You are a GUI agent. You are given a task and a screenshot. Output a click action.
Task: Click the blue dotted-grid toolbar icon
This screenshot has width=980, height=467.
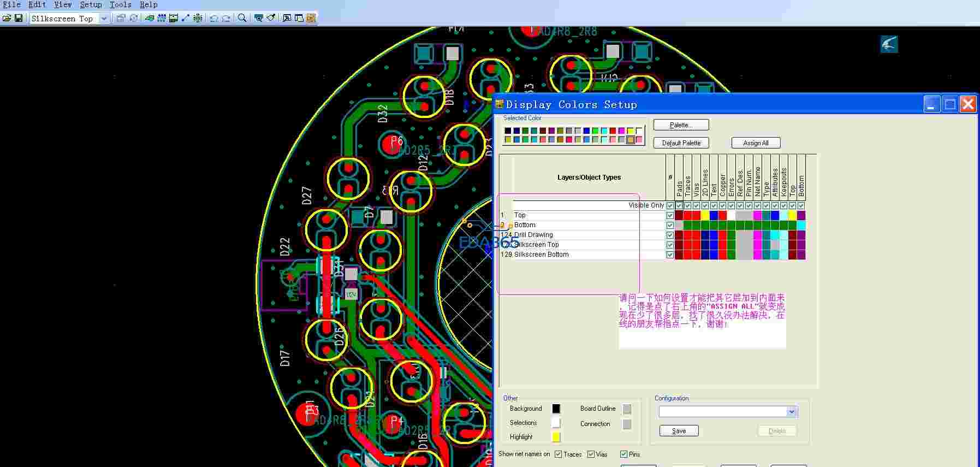162,18
